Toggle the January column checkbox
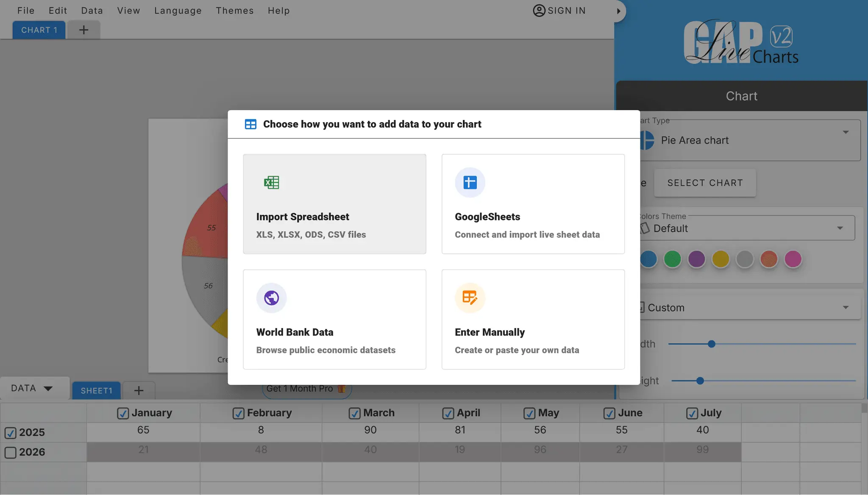Screen dimensions: 868x495 click(x=123, y=413)
